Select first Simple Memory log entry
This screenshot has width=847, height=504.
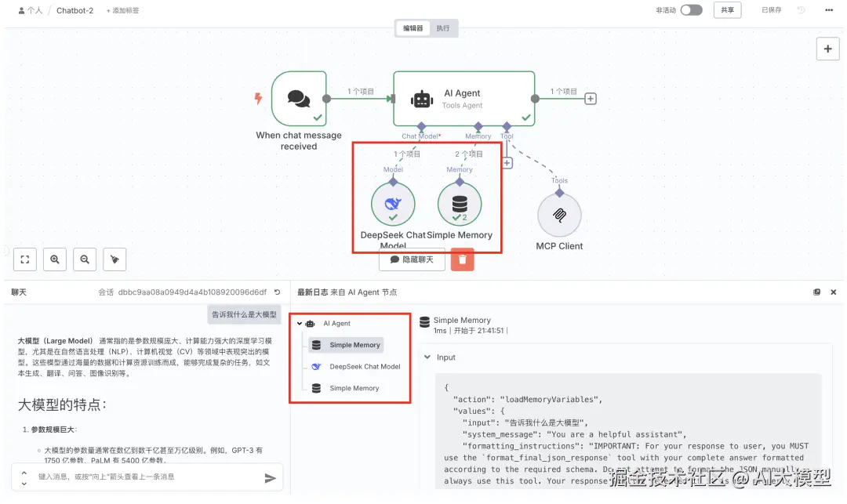pos(346,345)
